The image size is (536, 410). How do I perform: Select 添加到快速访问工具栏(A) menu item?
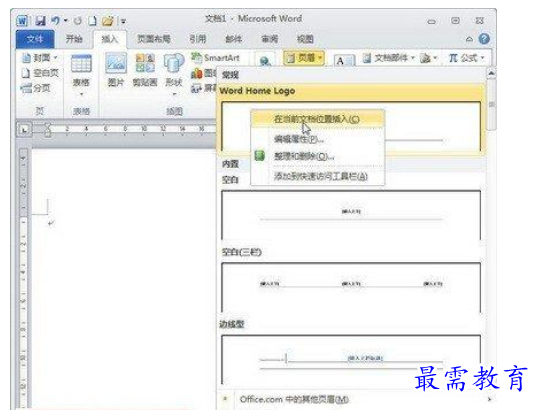tap(318, 176)
